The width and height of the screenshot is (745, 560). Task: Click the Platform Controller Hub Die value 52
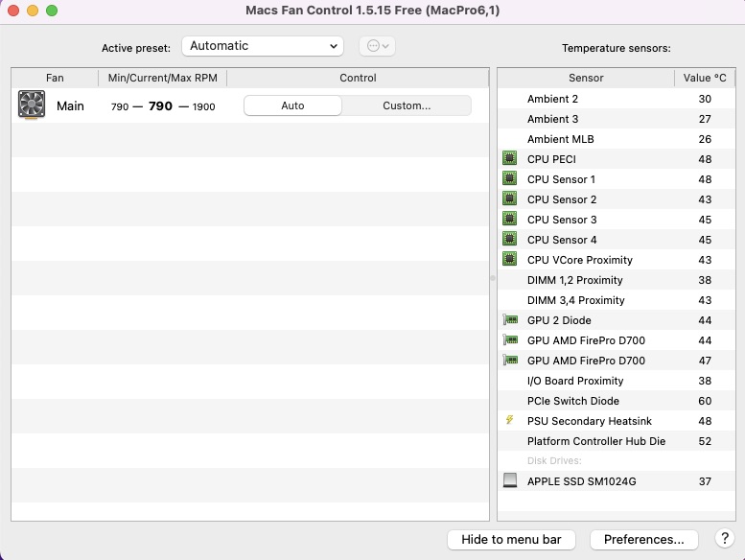[x=705, y=441]
